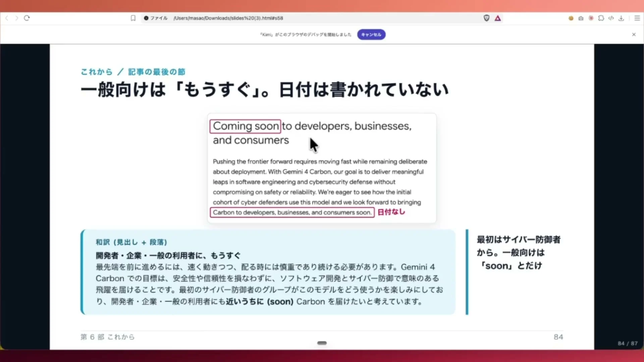
Task: Open the cookie extension icon
Action: click(571, 18)
